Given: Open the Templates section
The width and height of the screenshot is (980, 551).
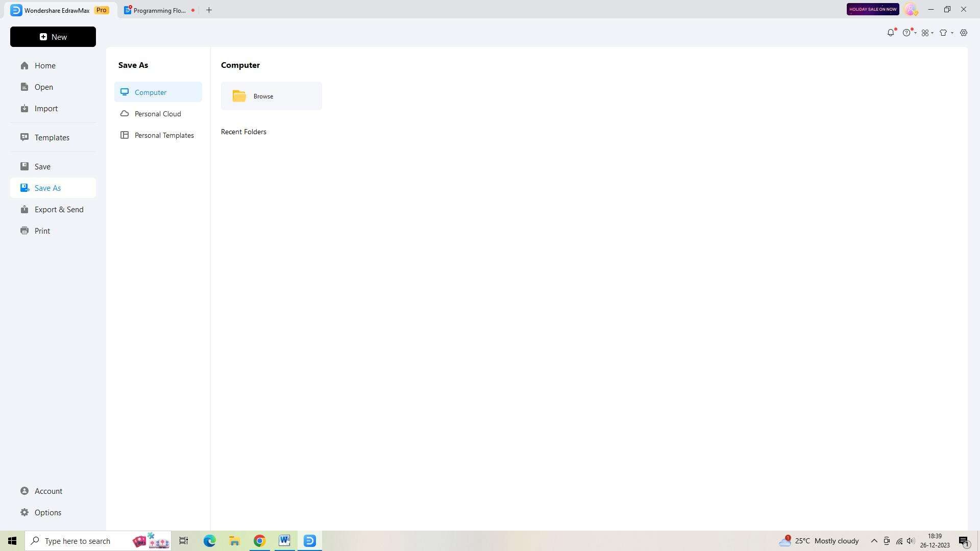Looking at the screenshot, I should [x=52, y=137].
